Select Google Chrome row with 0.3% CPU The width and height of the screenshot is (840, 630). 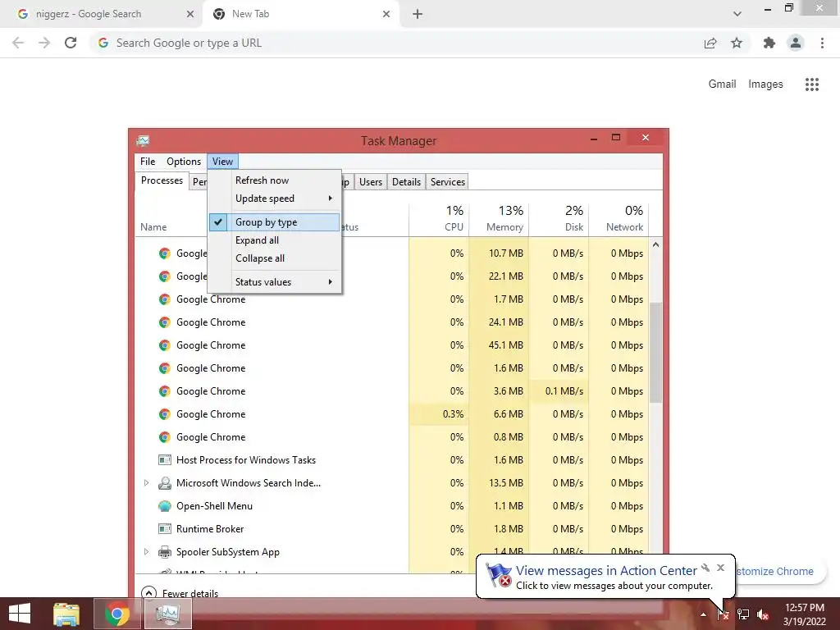tap(392, 414)
